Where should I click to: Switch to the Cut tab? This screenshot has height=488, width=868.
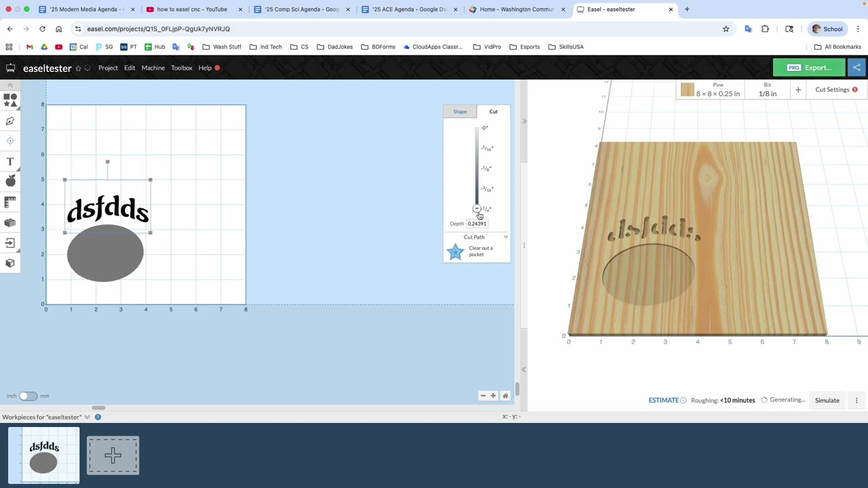pos(493,112)
